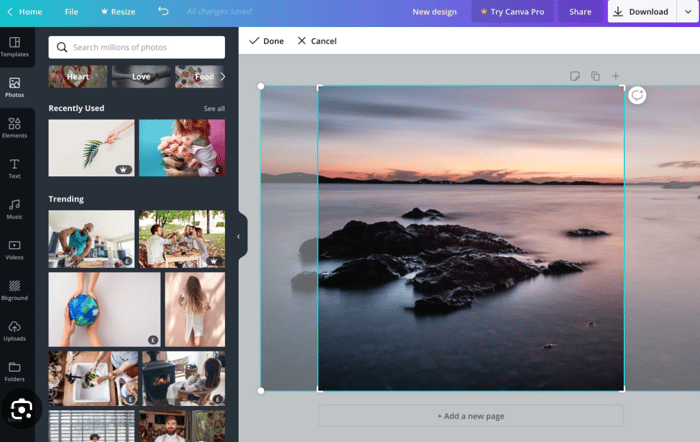700x442 pixels.
Task: Click the plus add page icon above canvas
Action: tap(616, 76)
